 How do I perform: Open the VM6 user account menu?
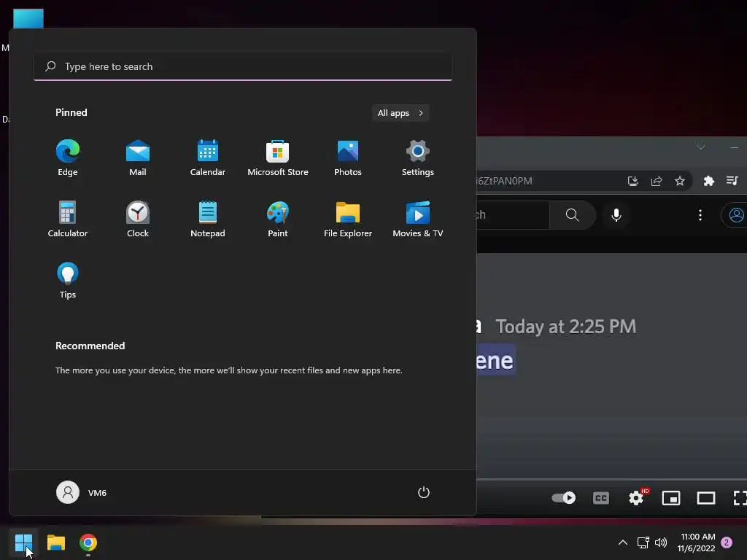(82, 492)
